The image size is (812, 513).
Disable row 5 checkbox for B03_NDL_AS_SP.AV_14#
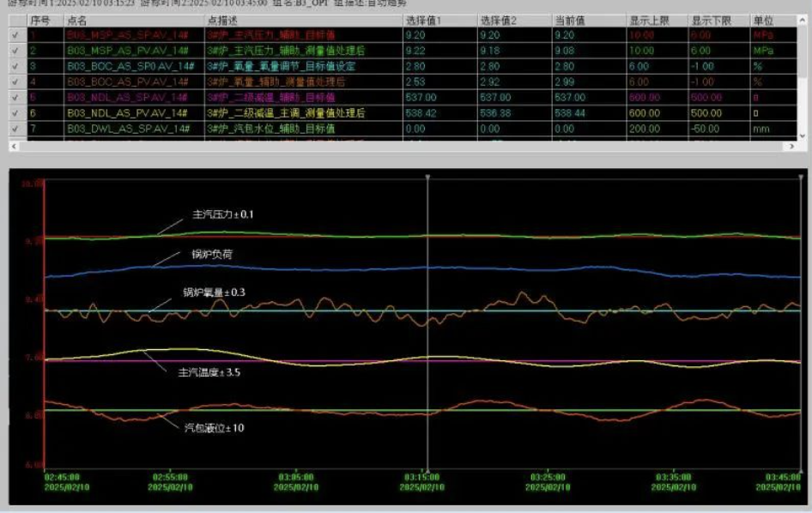click(x=15, y=97)
